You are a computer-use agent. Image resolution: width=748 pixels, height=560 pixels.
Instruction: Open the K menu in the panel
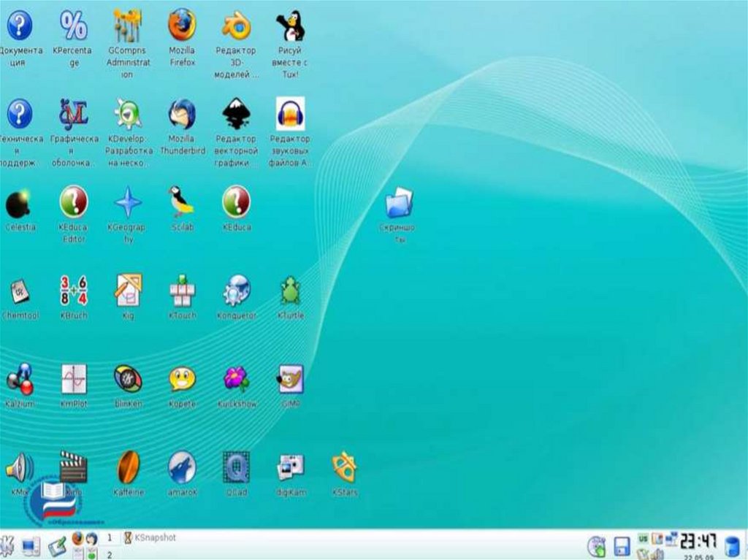pyautogui.click(x=7, y=546)
